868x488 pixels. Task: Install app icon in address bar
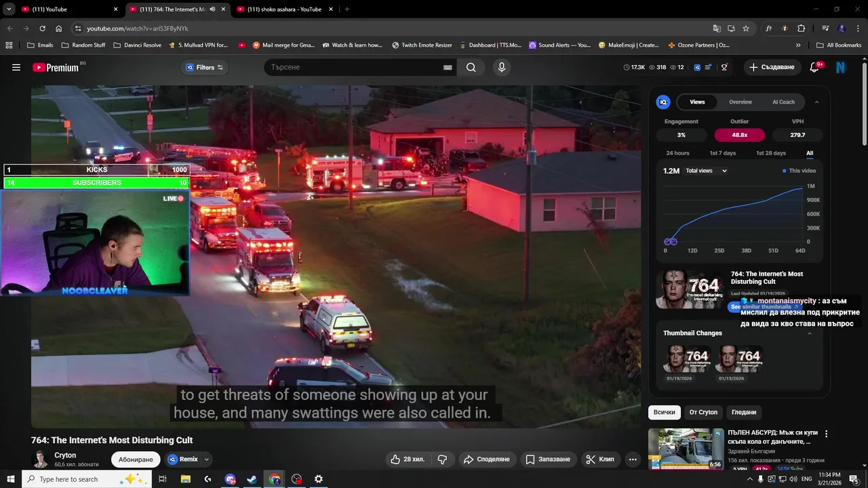pos(732,28)
